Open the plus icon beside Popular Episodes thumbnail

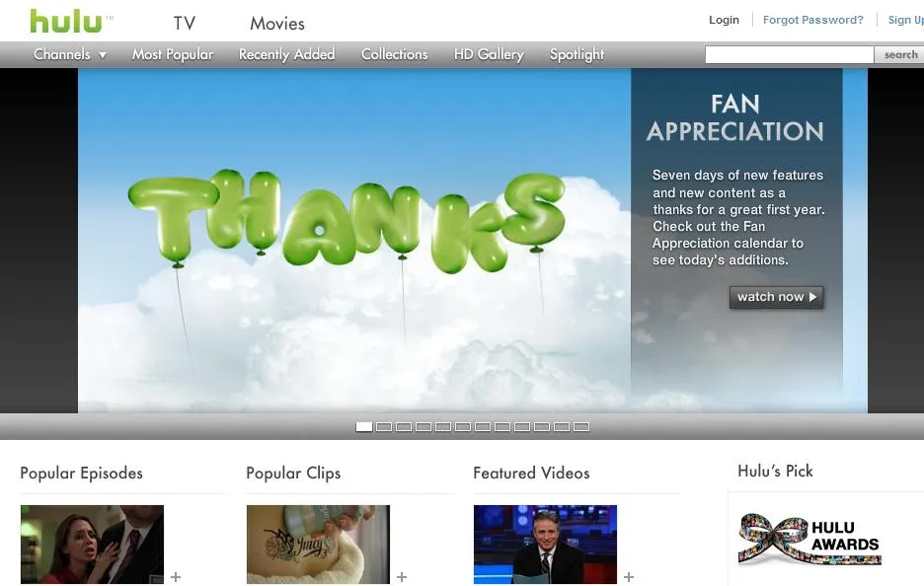(x=176, y=577)
